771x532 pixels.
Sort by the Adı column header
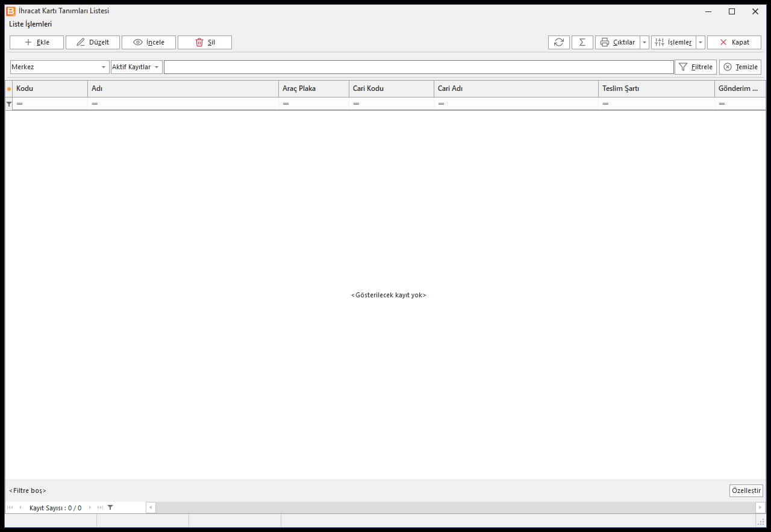point(183,88)
